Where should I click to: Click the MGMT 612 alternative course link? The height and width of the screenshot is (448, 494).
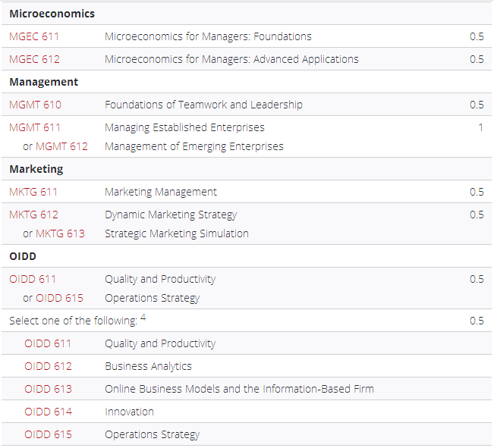point(61,146)
